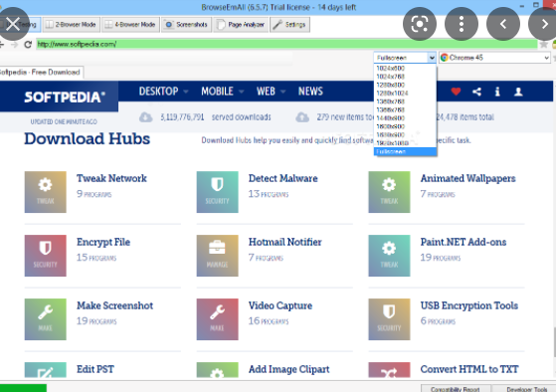Click the user account icon
This screenshot has height=392, width=556.
click(x=518, y=92)
